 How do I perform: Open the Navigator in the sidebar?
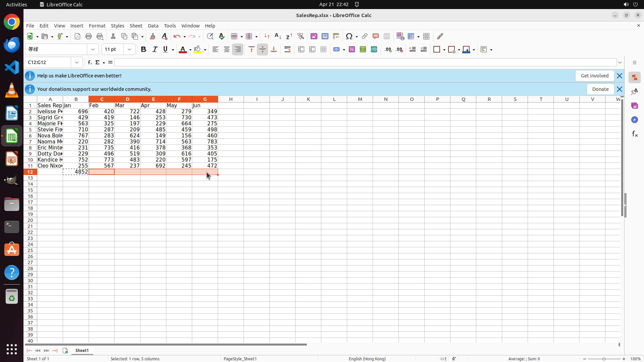634,120
